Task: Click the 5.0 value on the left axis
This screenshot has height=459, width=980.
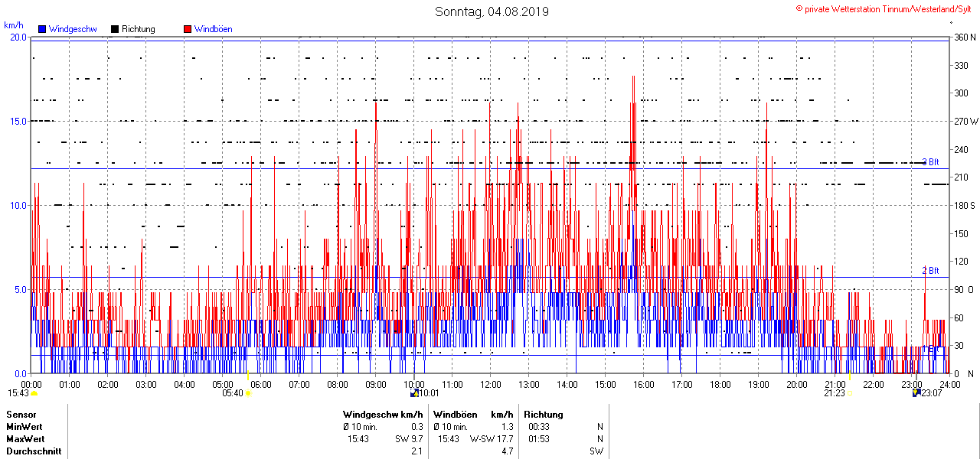Action: pyautogui.click(x=21, y=289)
